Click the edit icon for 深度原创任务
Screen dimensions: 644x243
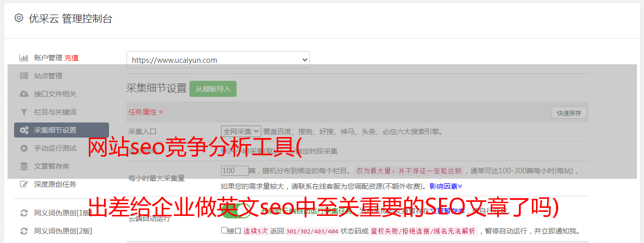point(24,184)
